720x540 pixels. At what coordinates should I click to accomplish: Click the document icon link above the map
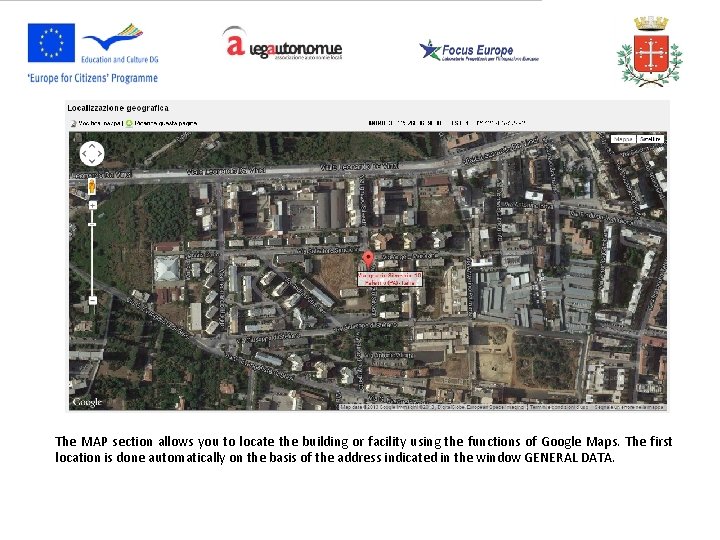pyautogui.click(x=73, y=124)
